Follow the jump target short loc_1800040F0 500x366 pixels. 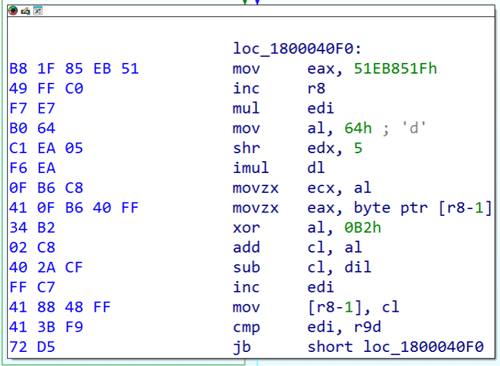[395, 347]
